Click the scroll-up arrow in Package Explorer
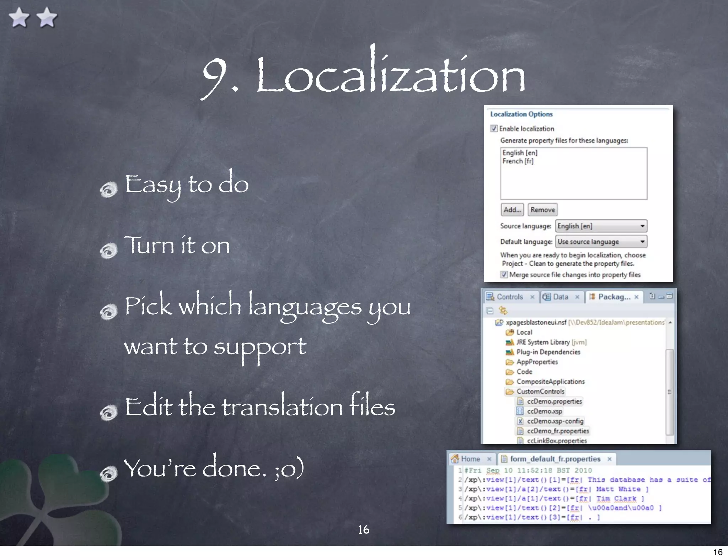Viewport: 728px width, 560px height. click(670, 323)
